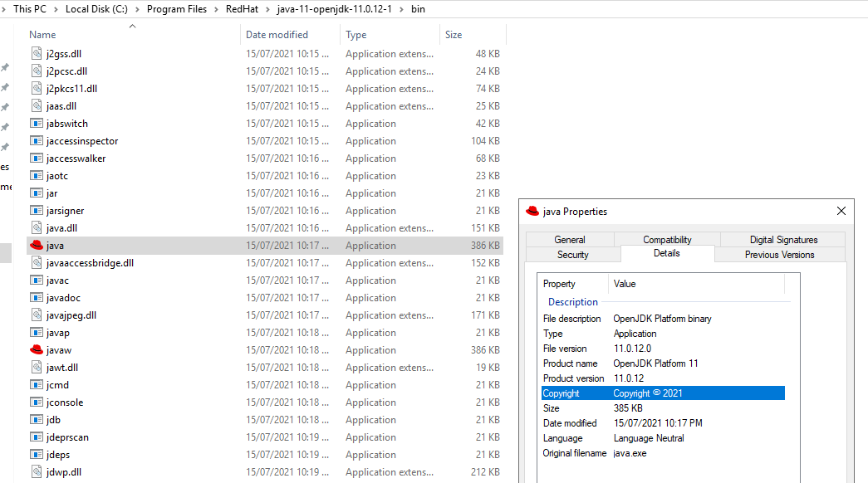
Task: Navigate to Program Files breadcrumb
Action: (177, 9)
